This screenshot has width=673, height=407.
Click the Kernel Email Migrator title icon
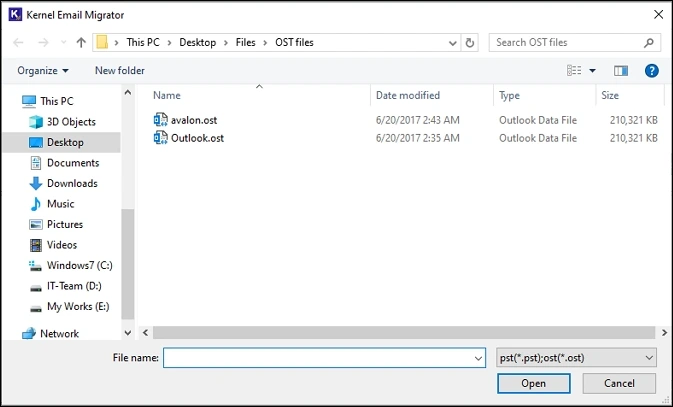pyautogui.click(x=15, y=14)
